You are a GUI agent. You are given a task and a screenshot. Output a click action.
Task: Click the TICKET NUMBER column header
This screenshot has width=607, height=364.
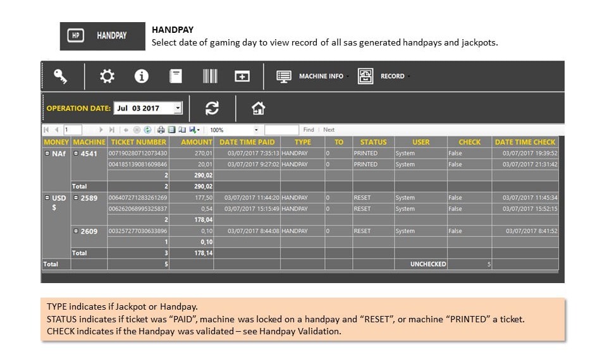click(138, 142)
